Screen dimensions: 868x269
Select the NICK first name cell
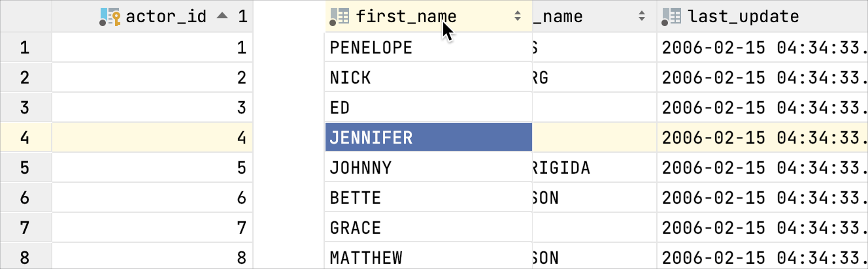click(x=428, y=78)
